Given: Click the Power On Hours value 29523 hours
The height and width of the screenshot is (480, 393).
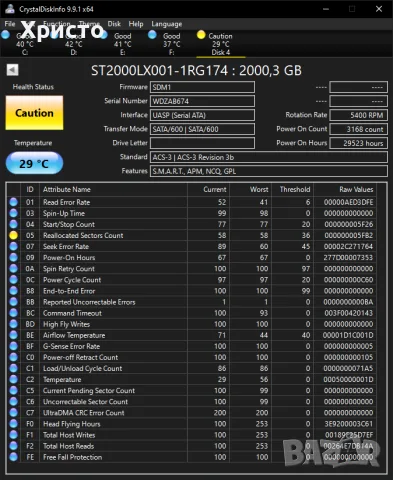Looking at the screenshot, I should pyautogui.click(x=358, y=143).
